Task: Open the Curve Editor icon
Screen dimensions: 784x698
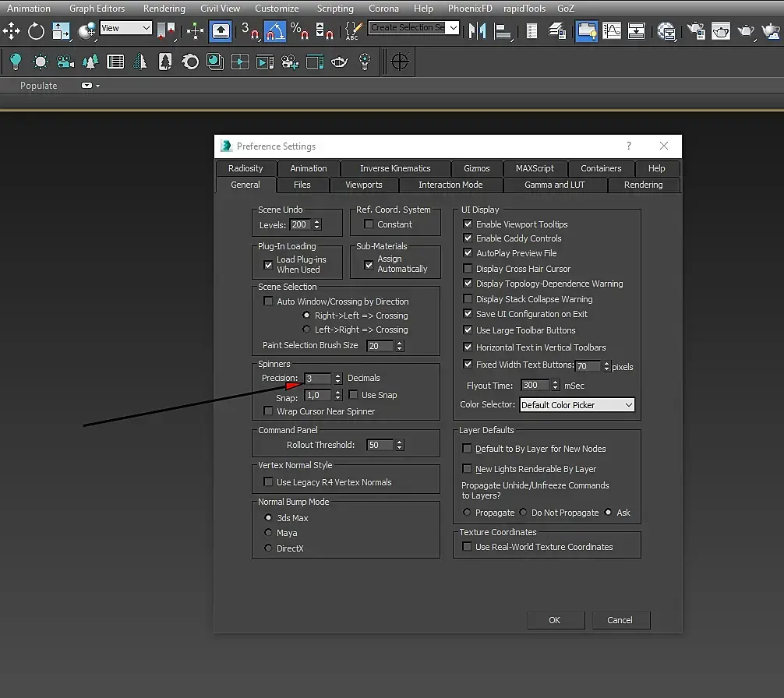Action: click(x=612, y=31)
